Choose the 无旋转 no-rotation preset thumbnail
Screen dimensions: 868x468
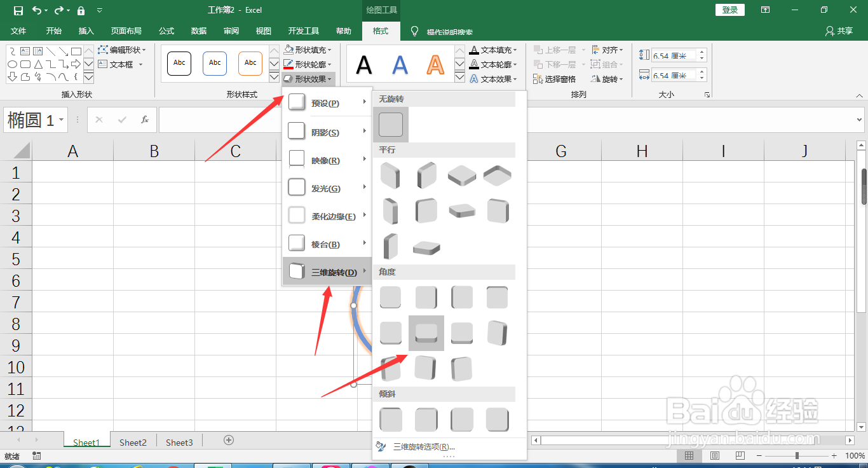391,125
